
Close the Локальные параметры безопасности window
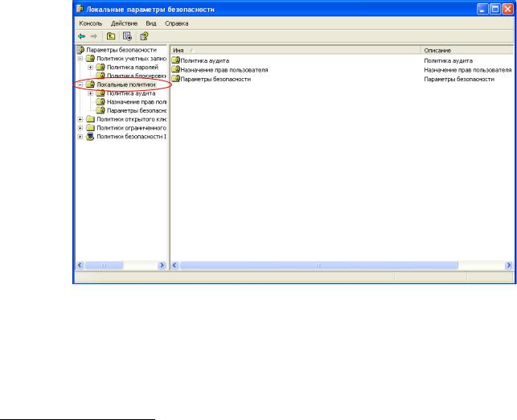pos(507,9)
